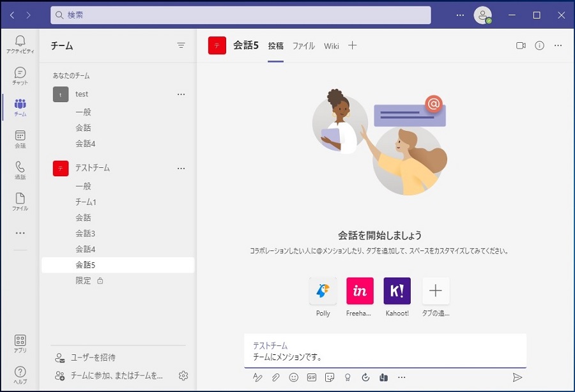Open the filter teams list icon
Viewport: 575px width, 392px height.
[x=181, y=46]
